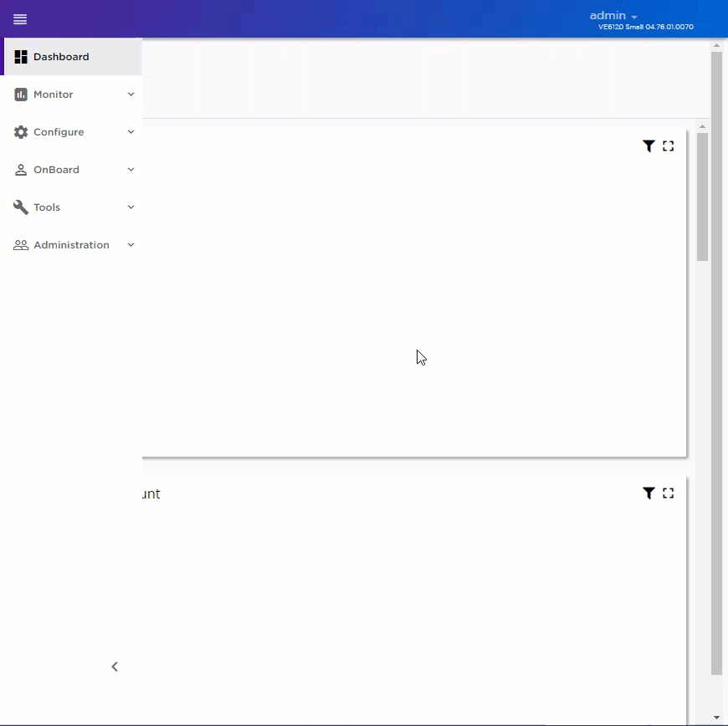
Task: Collapse the sidebar with the left arrow
Action: coord(115,667)
